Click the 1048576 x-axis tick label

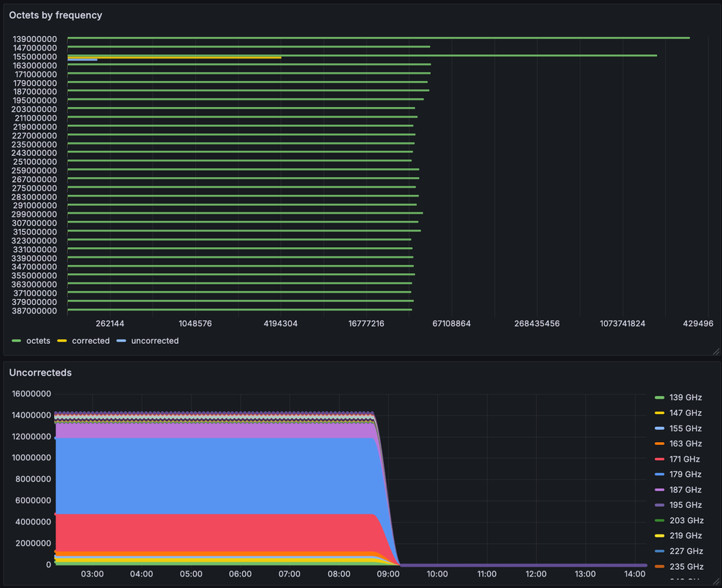[195, 324]
